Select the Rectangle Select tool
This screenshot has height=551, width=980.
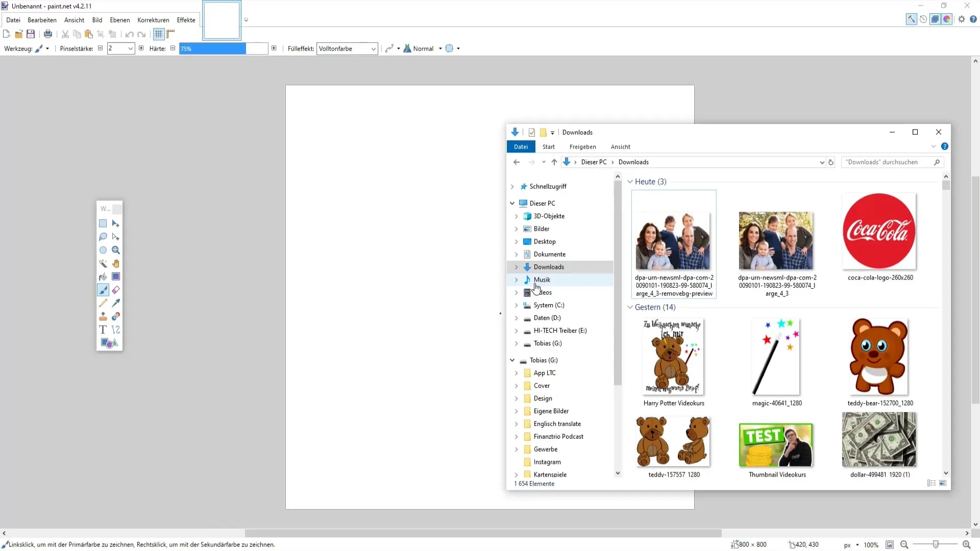pyautogui.click(x=103, y=223)
